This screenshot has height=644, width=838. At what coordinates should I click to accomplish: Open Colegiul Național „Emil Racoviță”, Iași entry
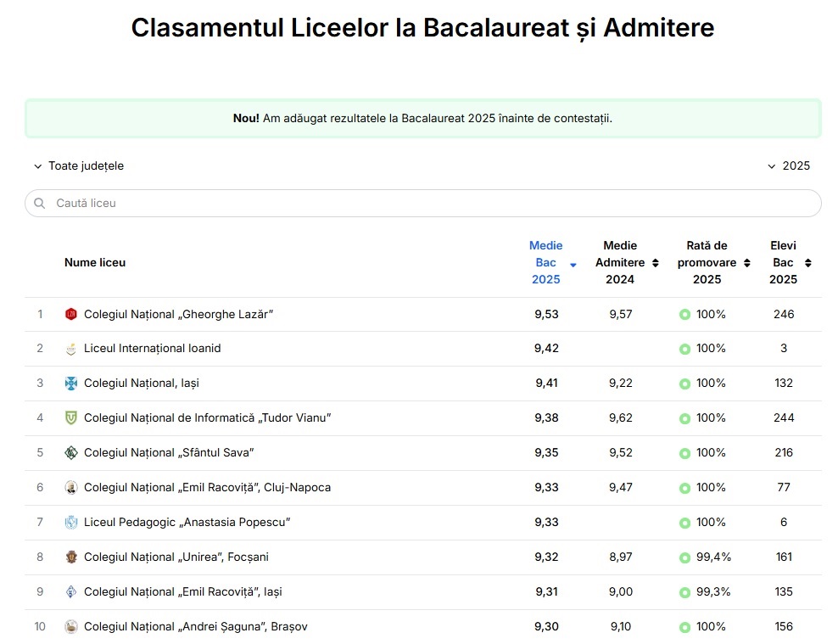pyautogui.click(x=182, y=591)
